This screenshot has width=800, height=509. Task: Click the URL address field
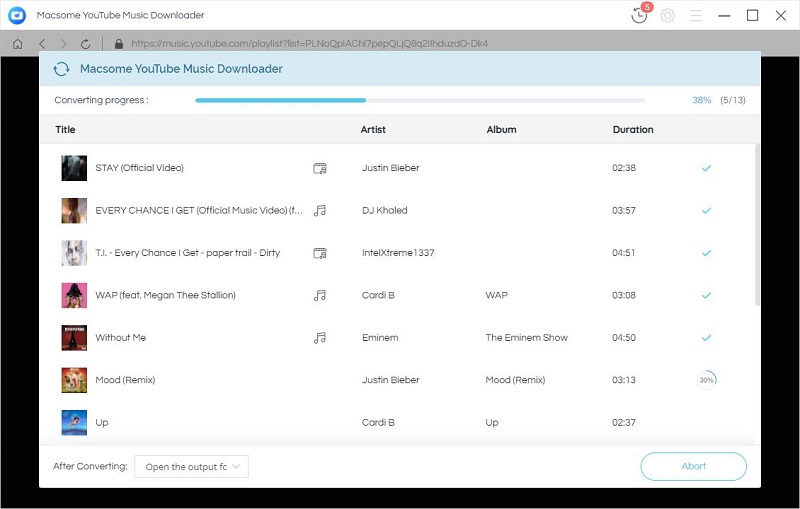click(309, 44)
